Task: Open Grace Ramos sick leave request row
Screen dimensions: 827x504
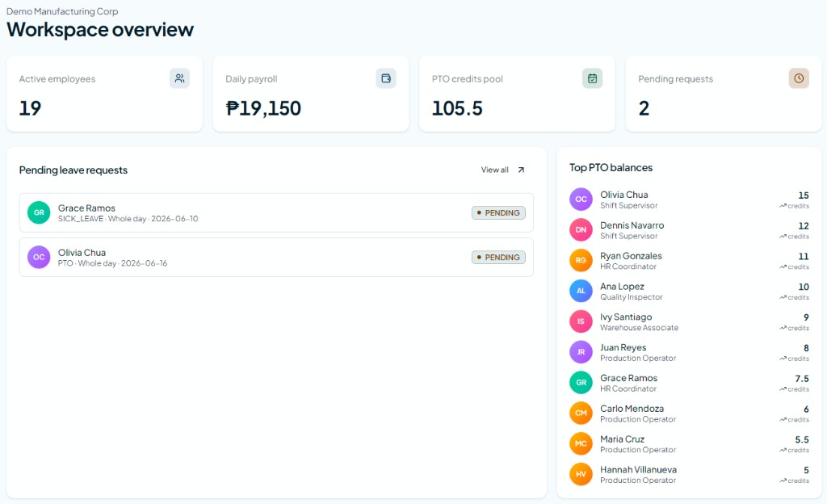Action: [276, 213]
